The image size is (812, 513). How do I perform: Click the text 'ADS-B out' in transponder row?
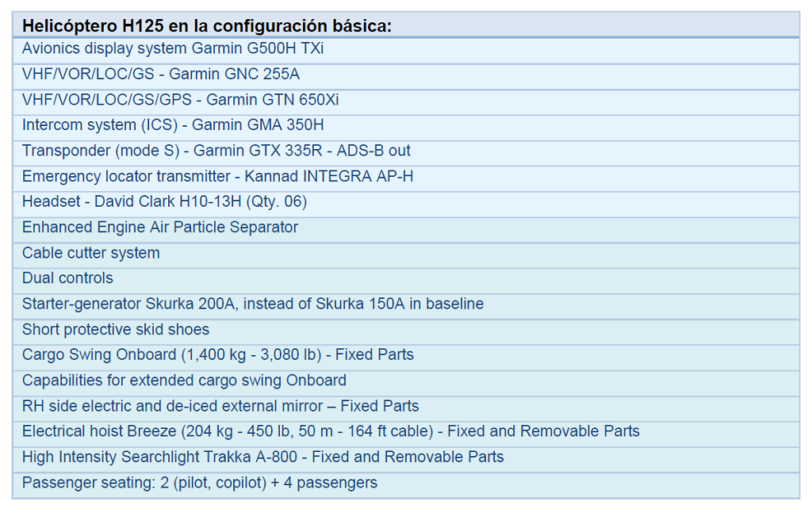tap(373, 151)
